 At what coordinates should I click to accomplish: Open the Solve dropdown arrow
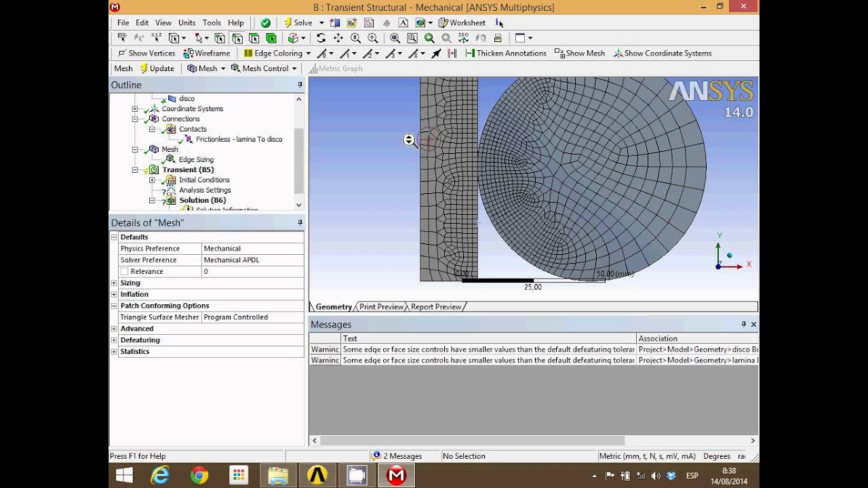pyautogui.click(x=321, y=22)
